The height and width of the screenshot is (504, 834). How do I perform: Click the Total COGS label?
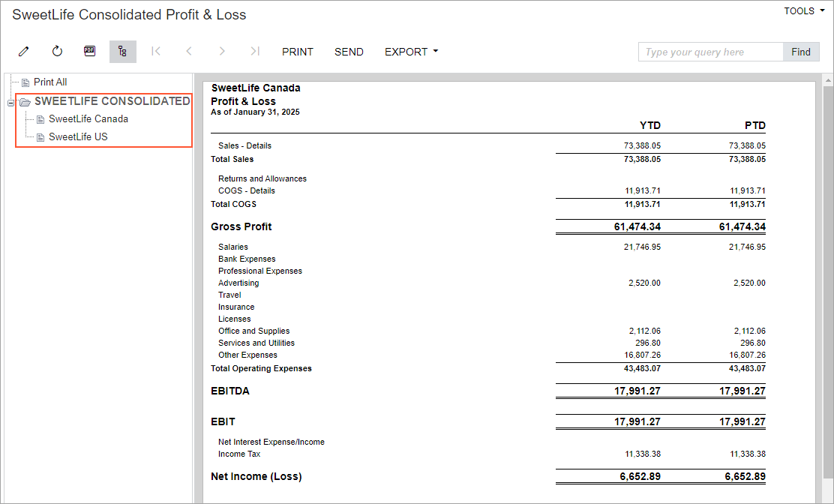233,204
